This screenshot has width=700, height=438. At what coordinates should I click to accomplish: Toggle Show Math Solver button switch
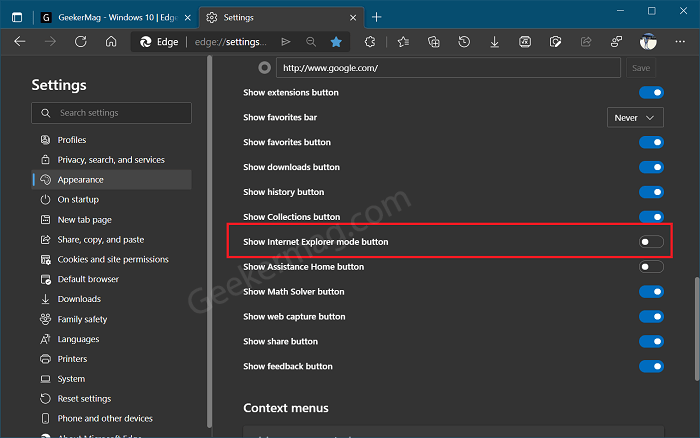pos(651,292)
